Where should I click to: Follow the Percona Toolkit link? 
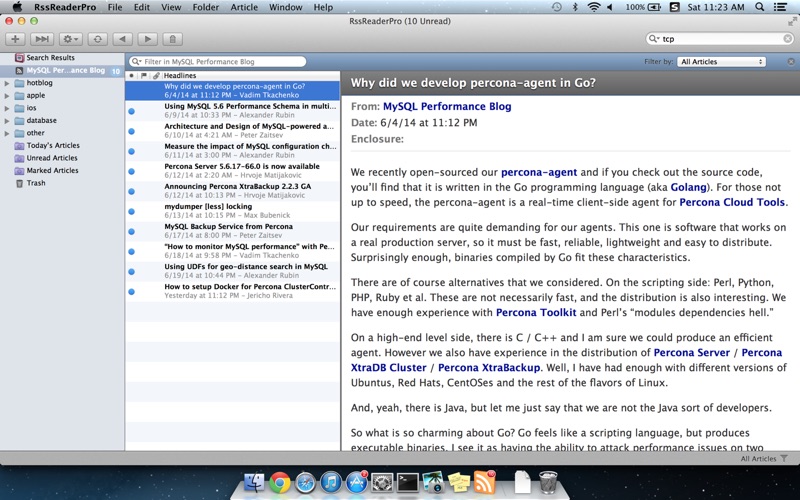point(536,312)
